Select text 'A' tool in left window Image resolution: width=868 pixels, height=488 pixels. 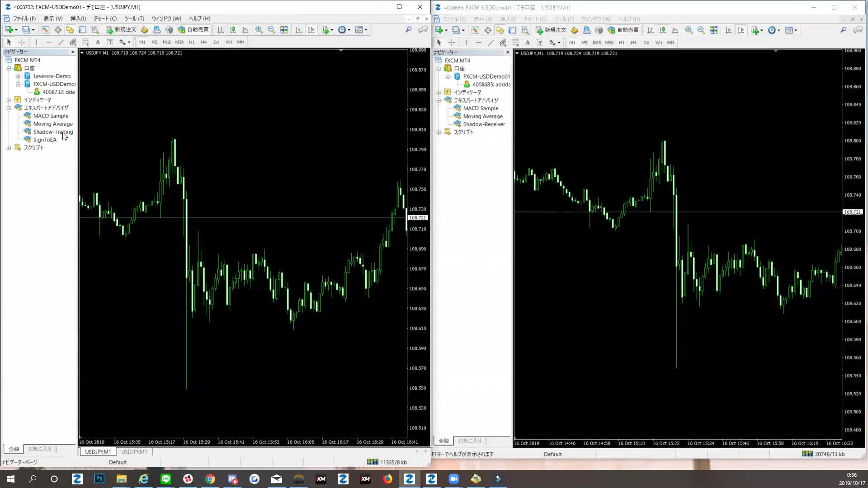pyautogui.click(x=98, y=42)
